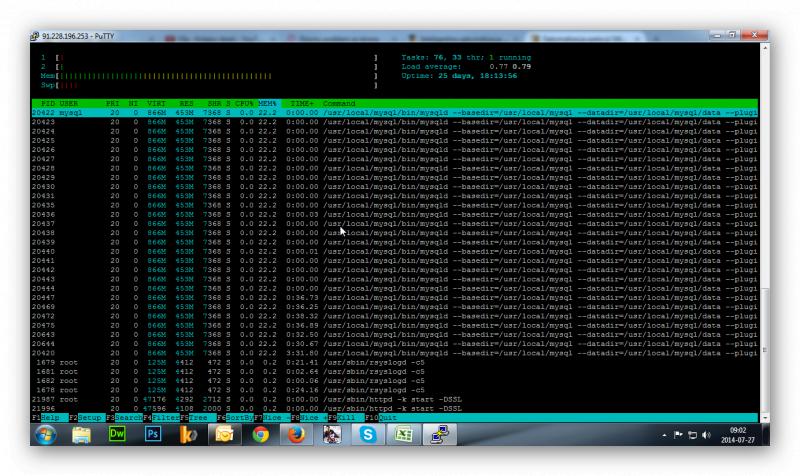Click the PuTTY taskbar icon

(439, 435)
